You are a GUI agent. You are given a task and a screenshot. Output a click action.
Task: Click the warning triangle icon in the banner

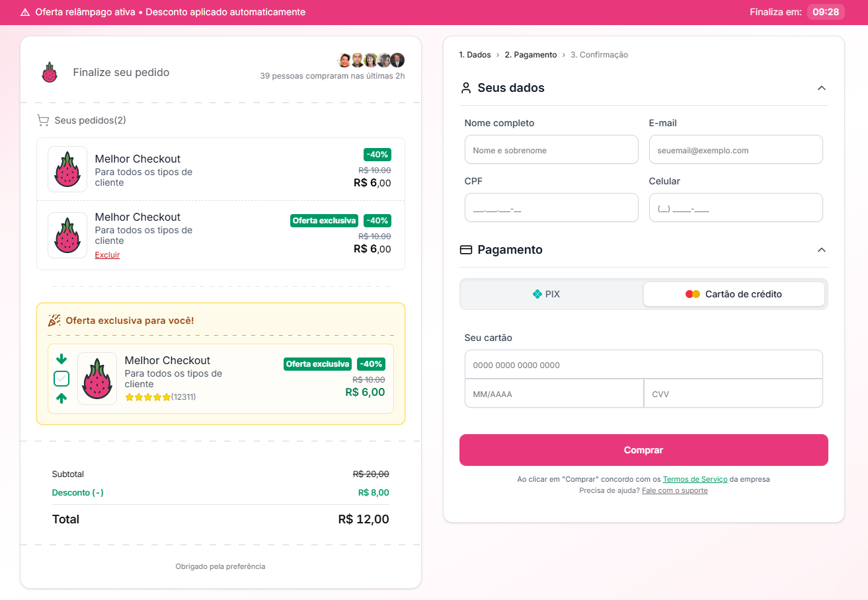point(25,13)
